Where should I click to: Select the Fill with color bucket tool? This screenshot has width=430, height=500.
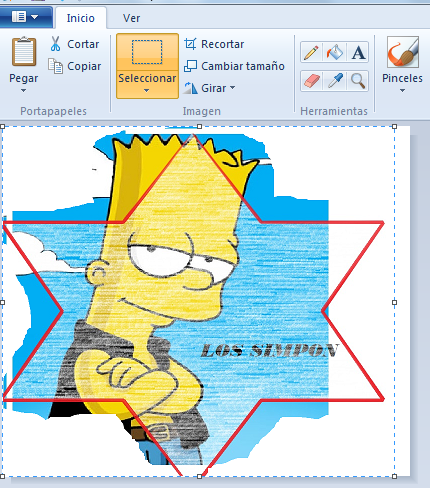point(334,52)
